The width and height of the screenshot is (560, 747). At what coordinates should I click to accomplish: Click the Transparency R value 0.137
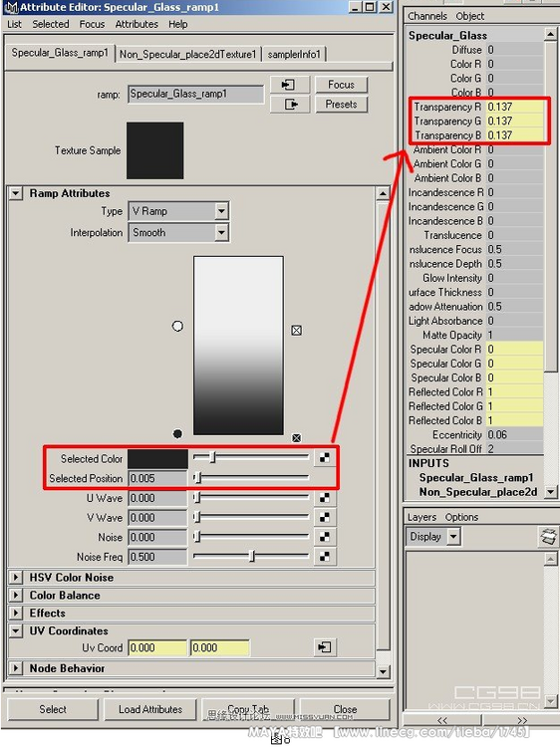514,107
